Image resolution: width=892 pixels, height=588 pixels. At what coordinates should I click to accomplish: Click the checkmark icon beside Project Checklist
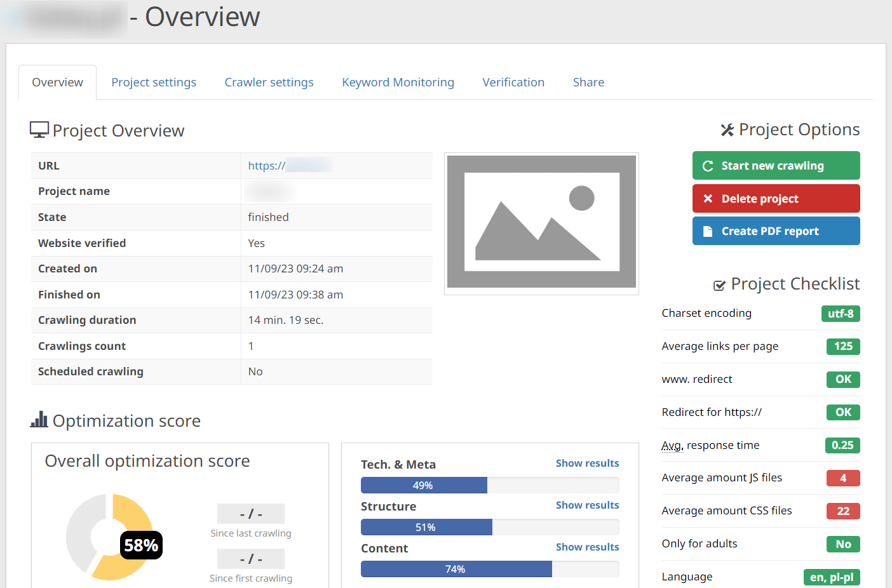[x=719, y=285]
